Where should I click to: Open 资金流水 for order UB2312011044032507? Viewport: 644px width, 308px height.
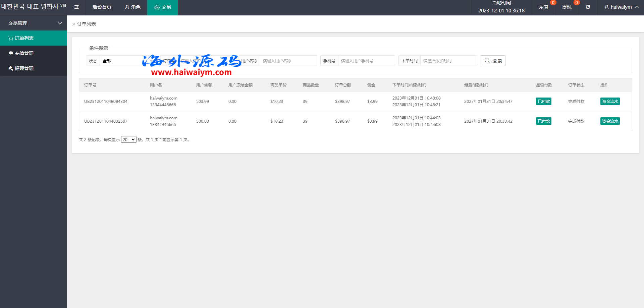click(610, 121)
